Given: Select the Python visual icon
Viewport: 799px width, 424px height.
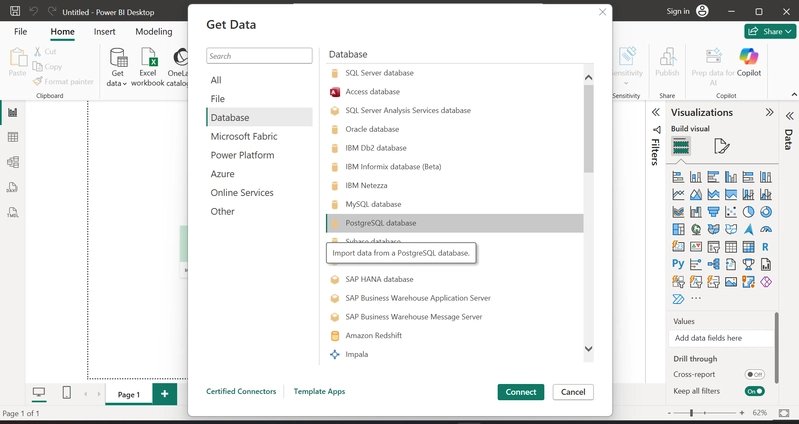Looking at the screenshot, I should [x=678, y=264].
